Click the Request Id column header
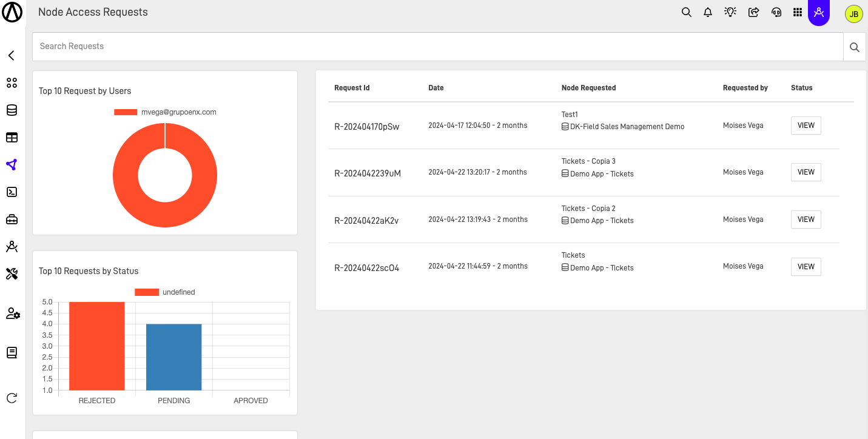868x439 pixels. click(352, 88)
